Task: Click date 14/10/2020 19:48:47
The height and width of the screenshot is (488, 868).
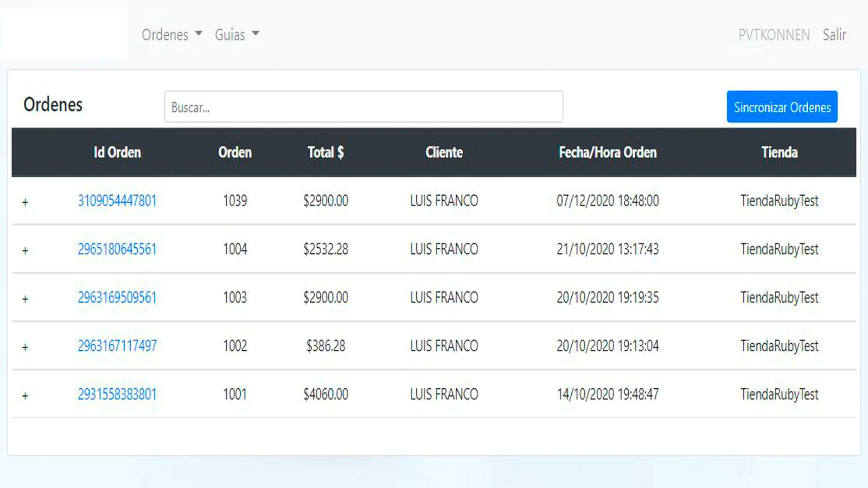Action: tap(608, 394)
